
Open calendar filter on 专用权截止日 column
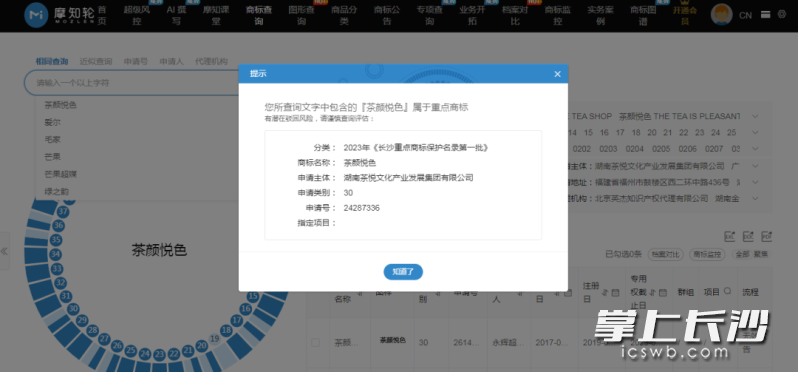pos(662,293)
